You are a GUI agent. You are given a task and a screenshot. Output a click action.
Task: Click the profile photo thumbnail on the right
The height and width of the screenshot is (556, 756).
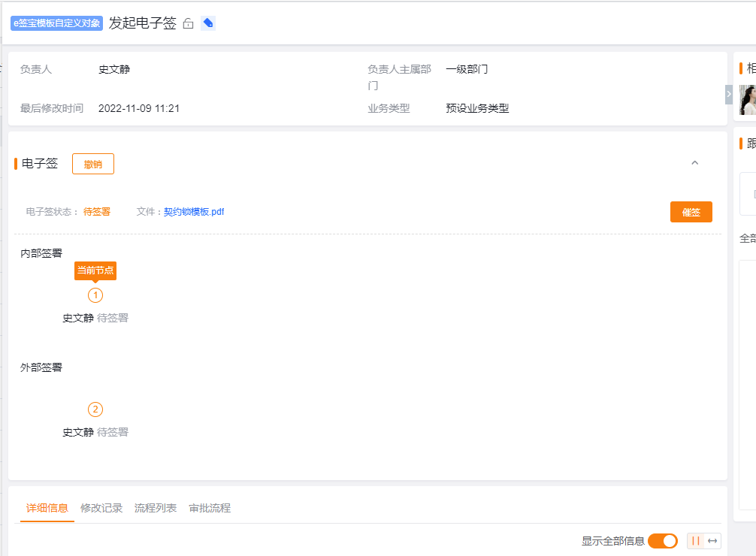coord(748,100)
